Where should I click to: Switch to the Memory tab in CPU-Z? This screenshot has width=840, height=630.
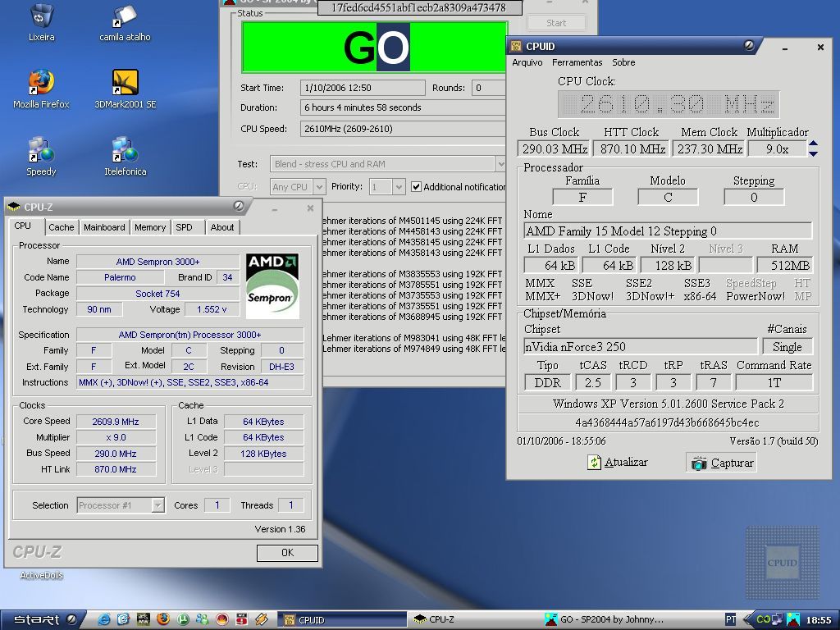[x=150, y=227]
